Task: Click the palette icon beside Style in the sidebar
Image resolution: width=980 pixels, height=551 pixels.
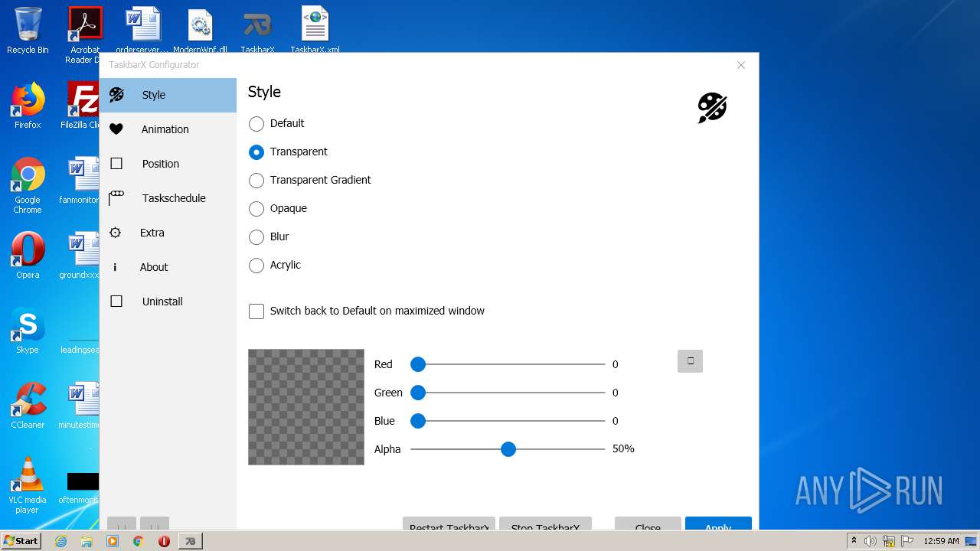Action: pos(116,95)
